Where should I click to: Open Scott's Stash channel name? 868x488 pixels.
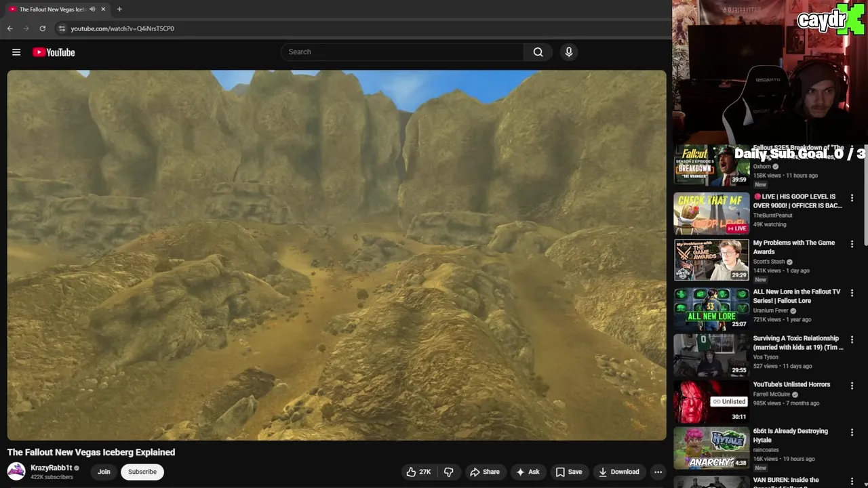click(769, 262)
